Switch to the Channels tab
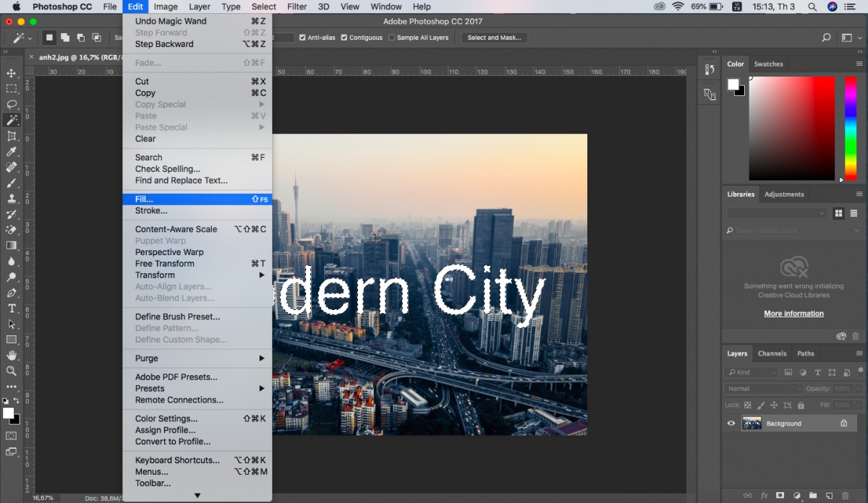This screenshot has width=868, height=503. 772,353
